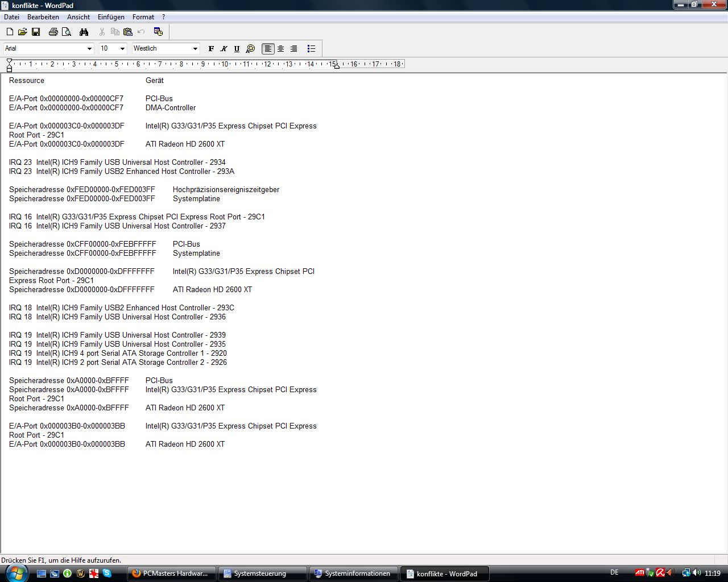Paste clipboard contents using toolbar icon

[x=128, y=32]
